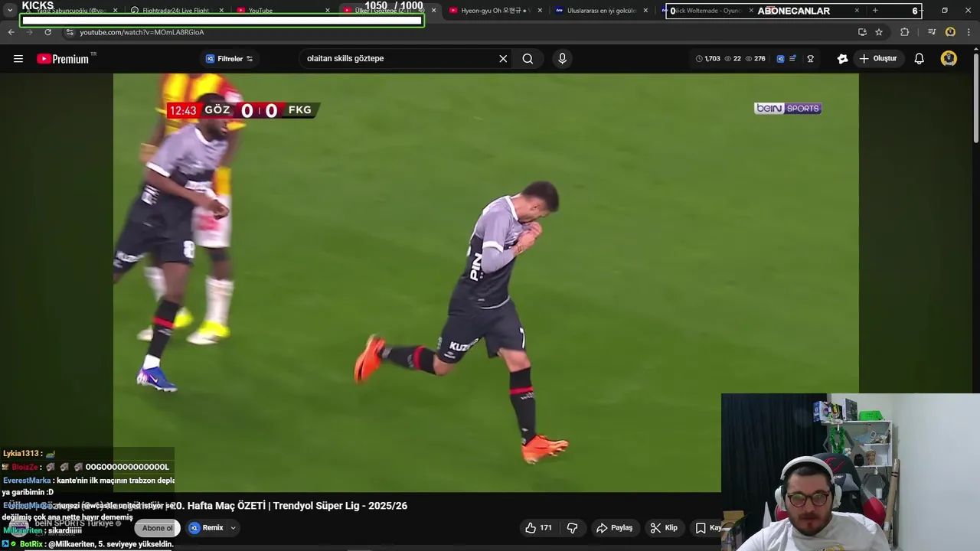Switch to the Nick Woltemade tab
This screenshot has height=551, width=980.
(708, 11)
